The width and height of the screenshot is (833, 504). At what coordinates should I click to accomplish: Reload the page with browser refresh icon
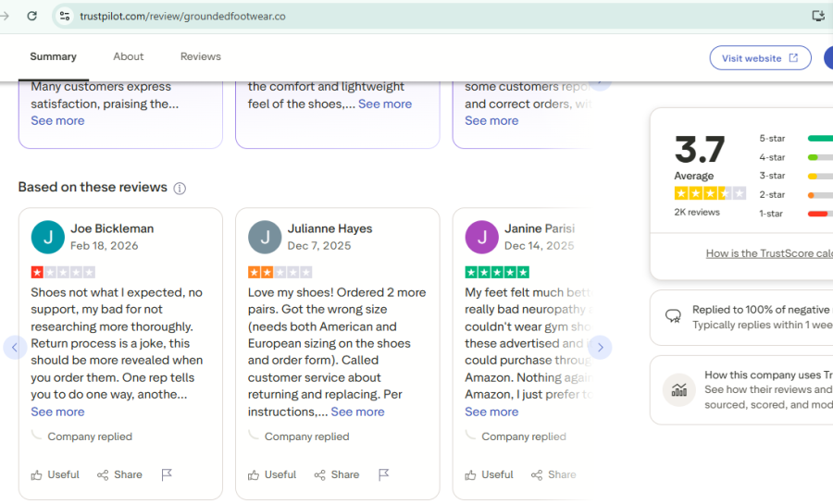point(32,16)
